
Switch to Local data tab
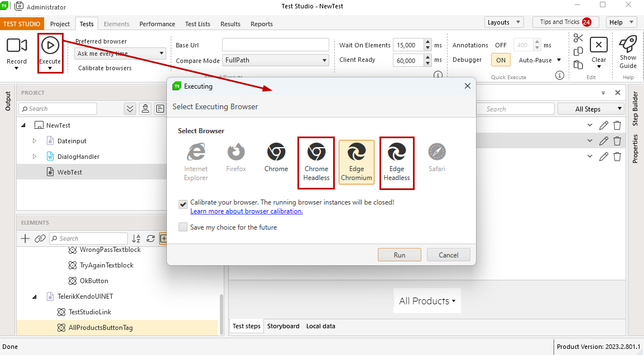pos(321,327)
